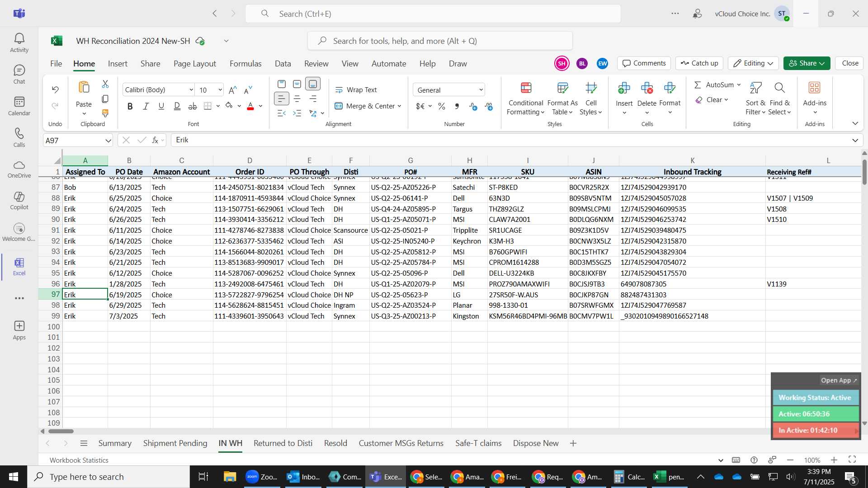Increase font size with grow font icon
The image size is (868, 488).
pos(233,90)
